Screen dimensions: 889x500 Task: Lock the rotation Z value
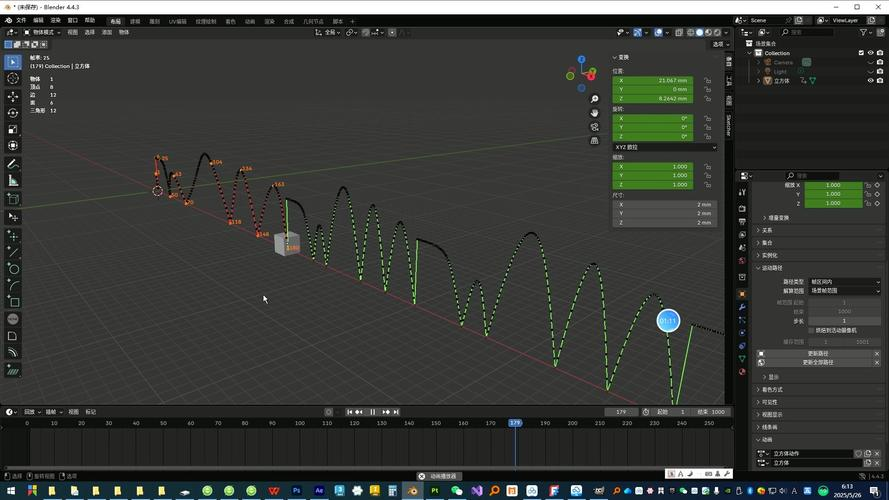point(708,137)
